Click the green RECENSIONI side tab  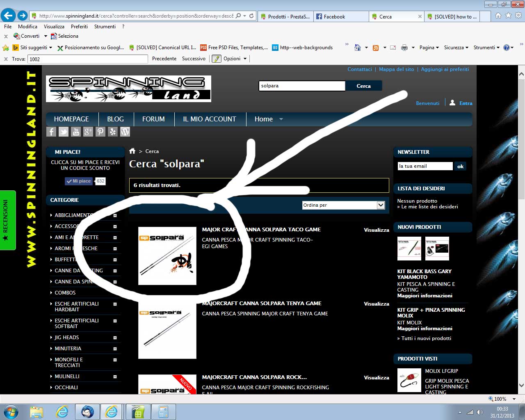8,220
